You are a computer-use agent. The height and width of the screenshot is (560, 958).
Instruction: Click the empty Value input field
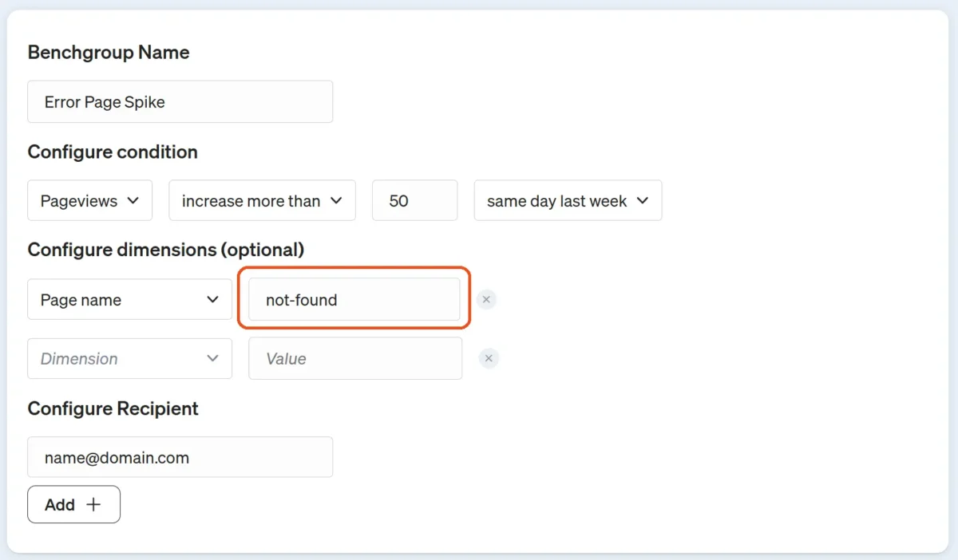pos(355,358)
